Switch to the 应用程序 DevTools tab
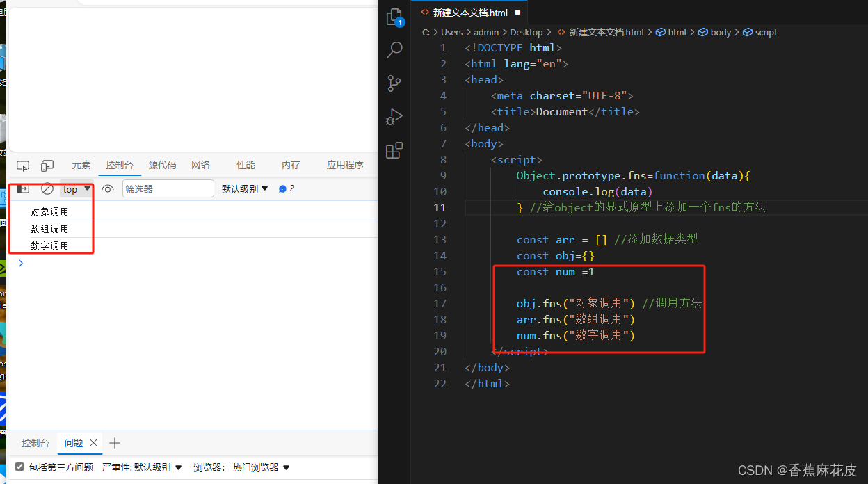This screenshot has width=868, height=484. point(345,165)
